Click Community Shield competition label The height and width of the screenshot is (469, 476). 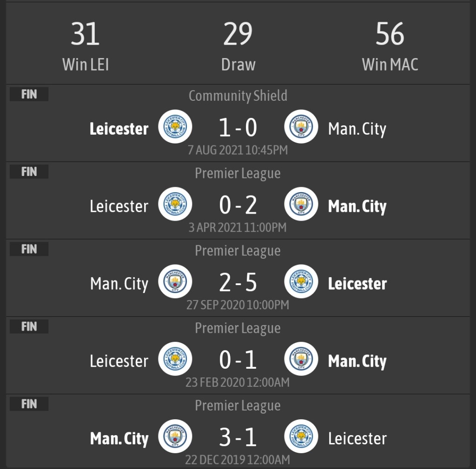click(x=238, y=96)
